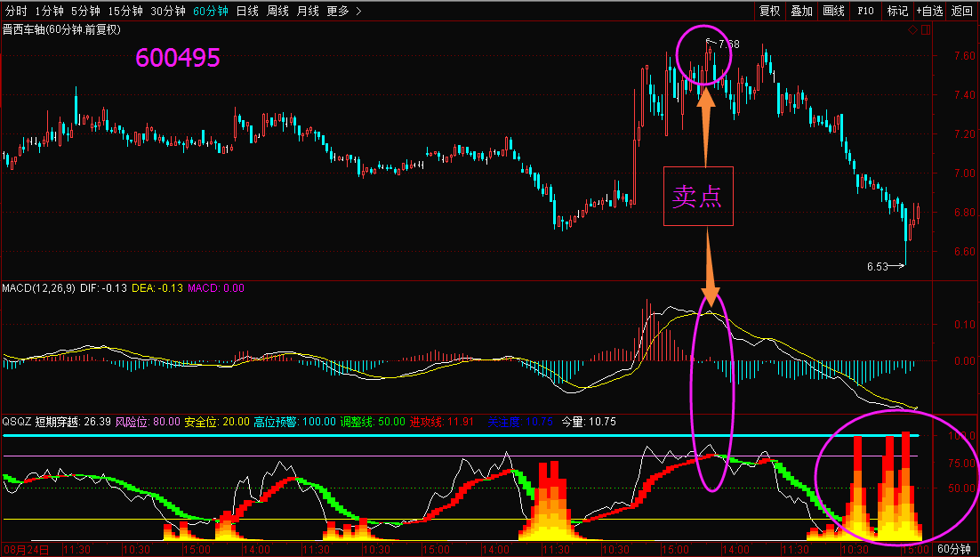
Task: Select the 1分钟 period tab
Action: pos(50,11)
